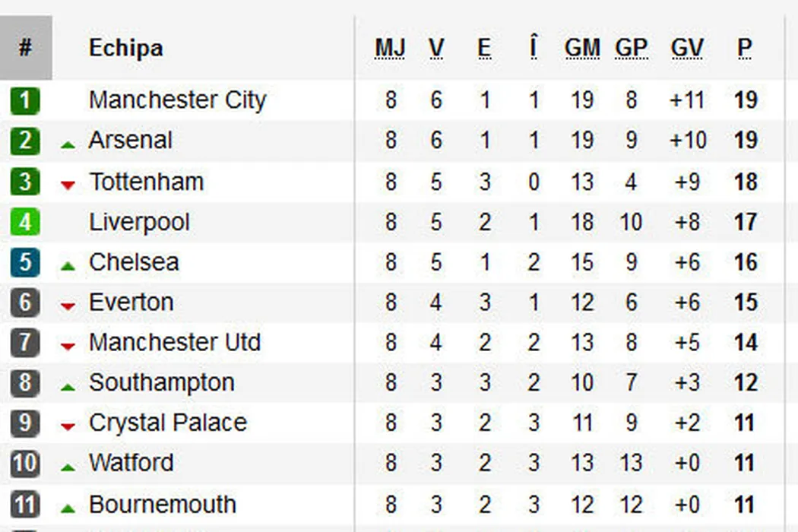The image size is (798, 532).
Task: Click the Echipa column header
Action: click(x=125, y=48)
